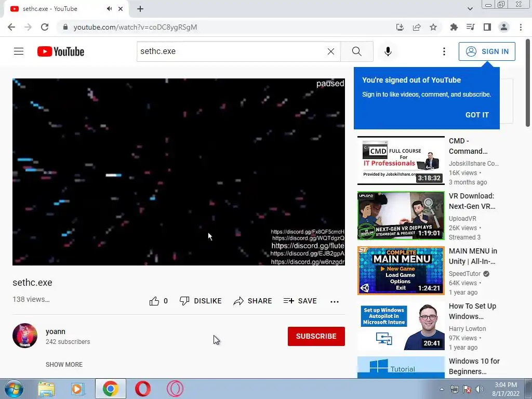Viewport: 532px width, 399px height.
Task: Click the SIGN IN button
Action: [487, 51]
